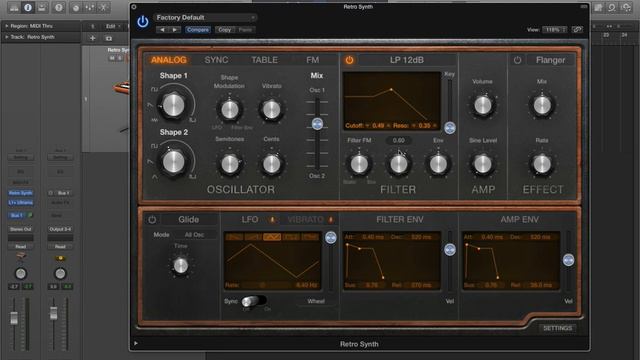Click the filter Key slider handle
The width and height of the screenshot is (640, 360).
[450, 128]
